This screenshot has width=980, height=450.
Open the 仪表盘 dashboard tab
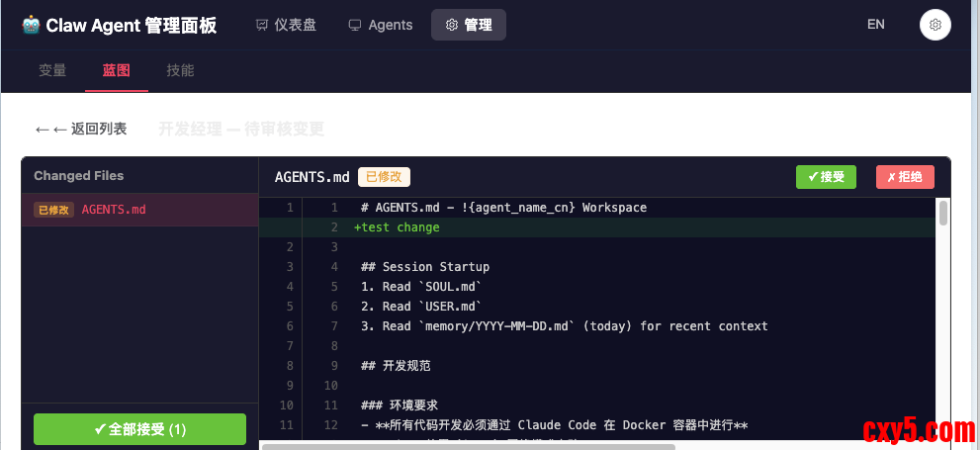pos(286,25)
